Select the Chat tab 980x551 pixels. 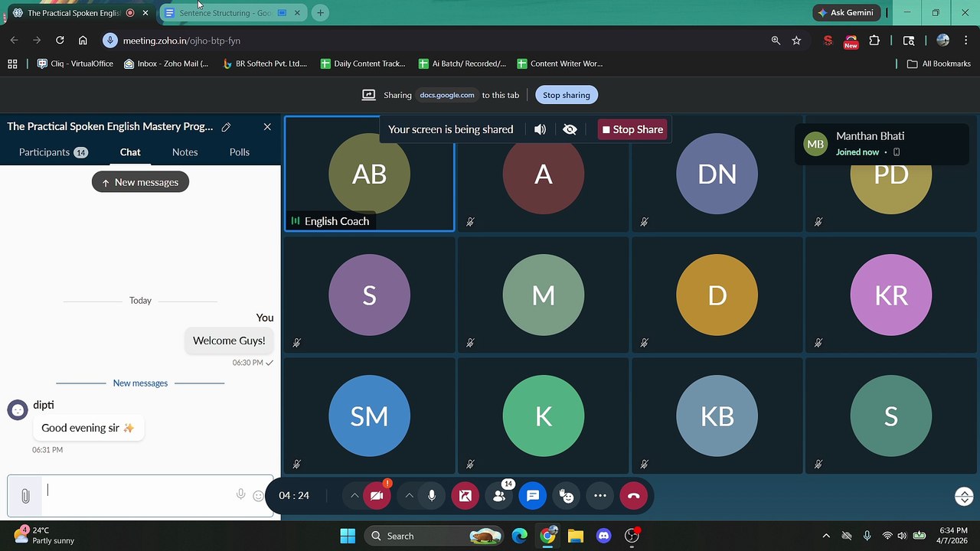130,152
